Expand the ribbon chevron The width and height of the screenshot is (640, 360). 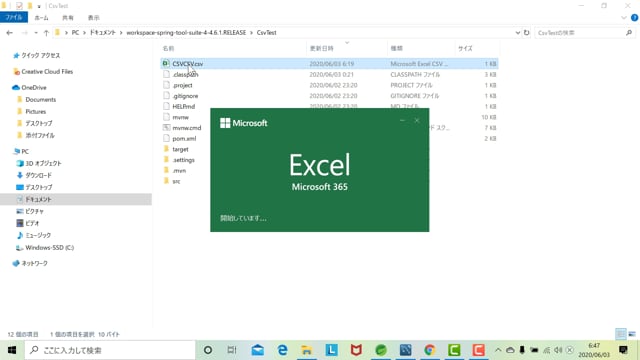tap(624, 18)
